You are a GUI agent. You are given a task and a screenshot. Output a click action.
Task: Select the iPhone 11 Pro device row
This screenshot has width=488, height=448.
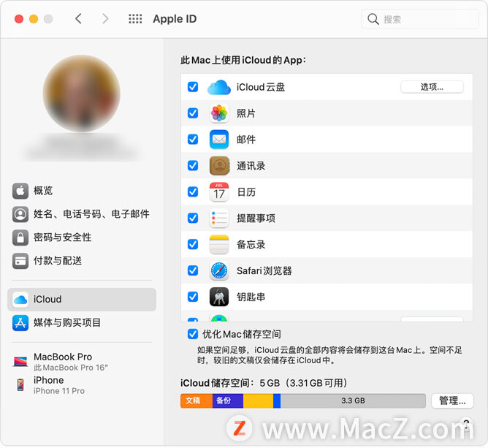point(82,385)
